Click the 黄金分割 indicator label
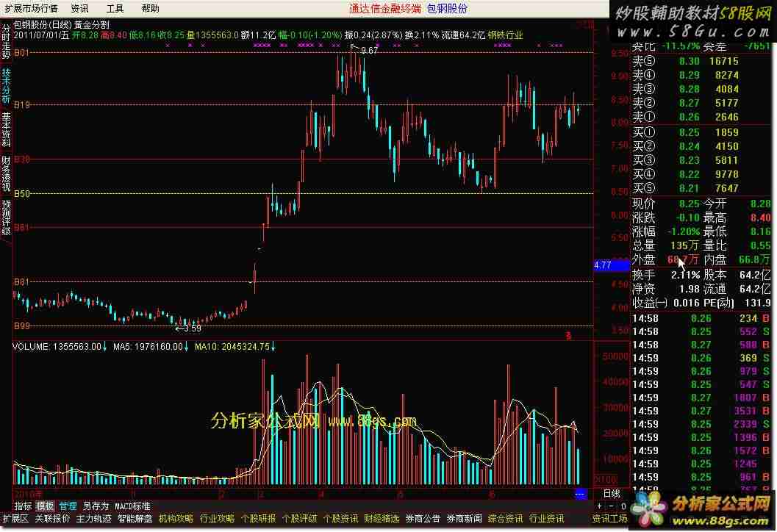This screenshot has height=532, width=777. (92, 25)
